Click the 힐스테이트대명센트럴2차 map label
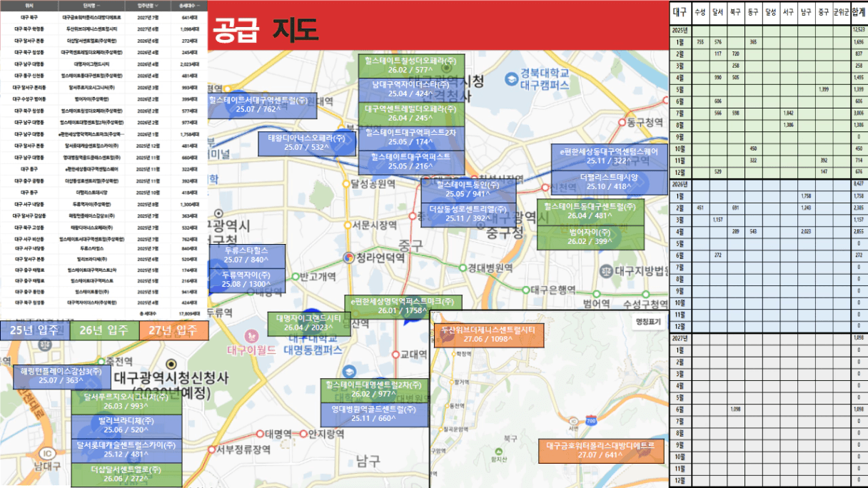 coord(374,390)
